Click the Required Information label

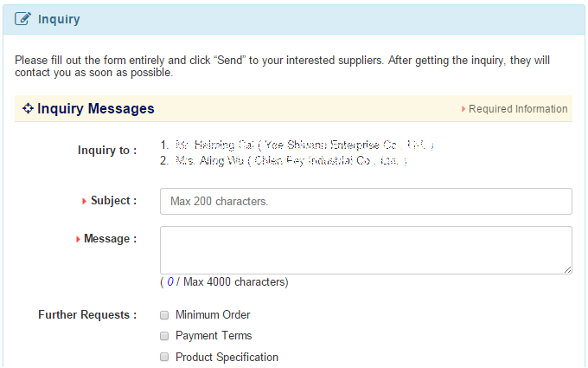click(518, 109)
